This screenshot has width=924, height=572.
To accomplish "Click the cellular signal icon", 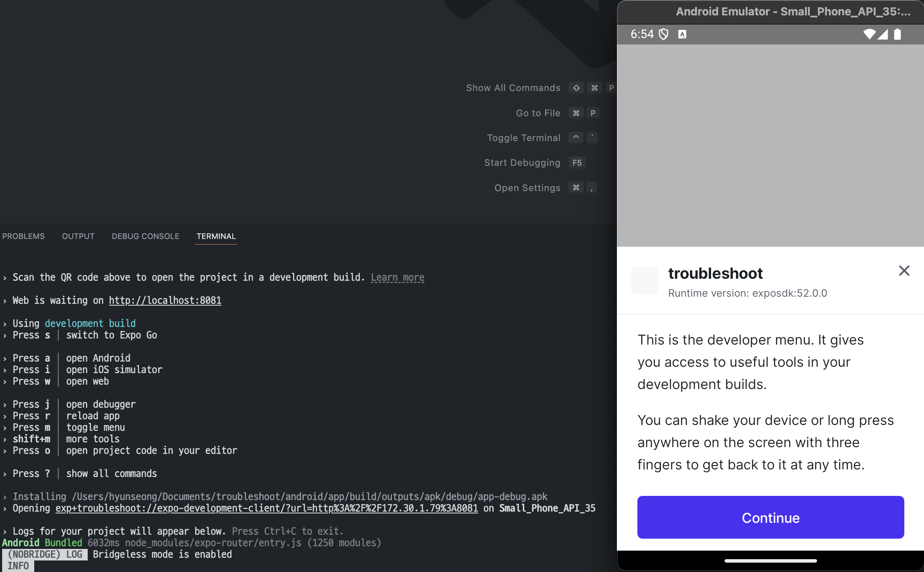I will point(883,34).
